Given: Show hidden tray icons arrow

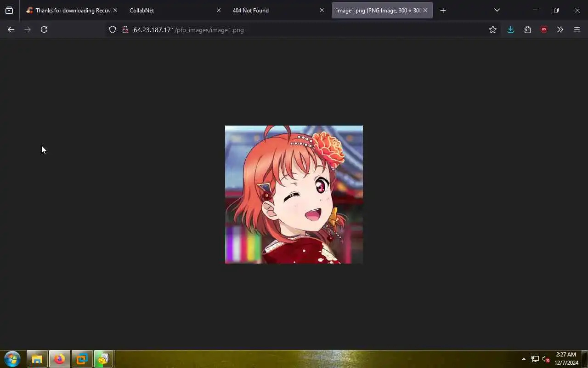Looking at the screenshot, I should [x=524, y=359].
